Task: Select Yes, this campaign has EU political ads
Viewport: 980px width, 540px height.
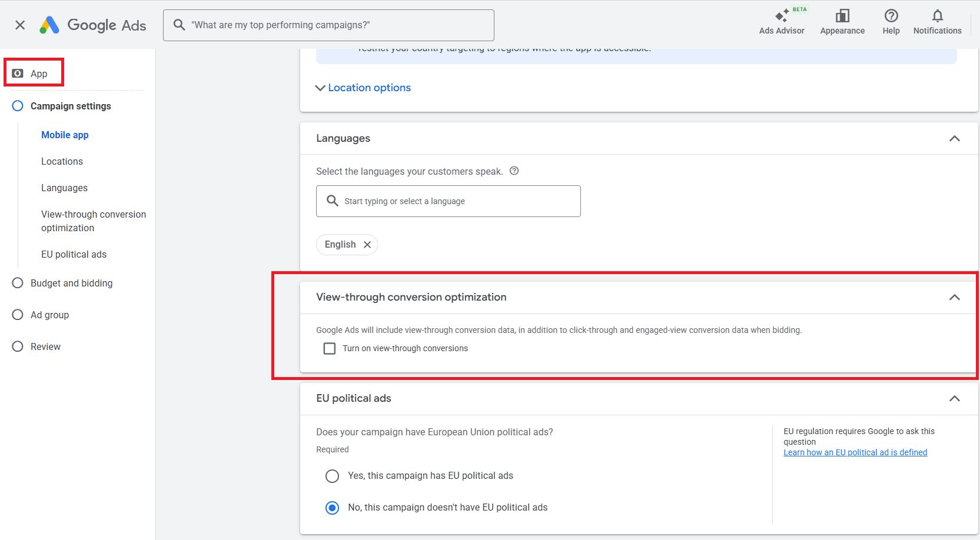Action: (x=333, y=476)
